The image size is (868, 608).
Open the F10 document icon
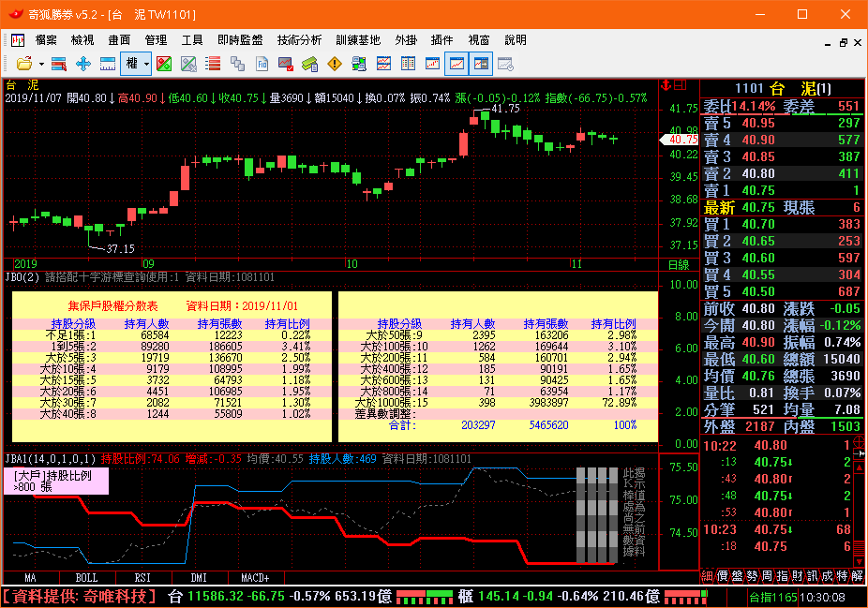pos(262,64)
